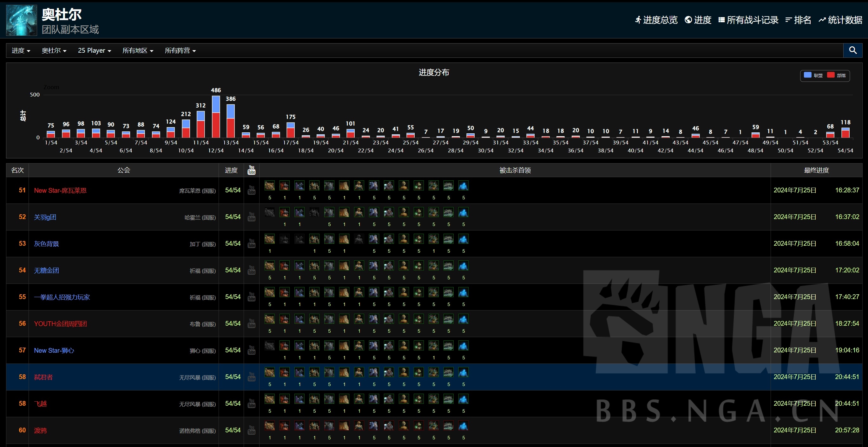Open the 25 Player size dropdown
Viewport: 868px width, 447px height.
(x=94, y=50)
